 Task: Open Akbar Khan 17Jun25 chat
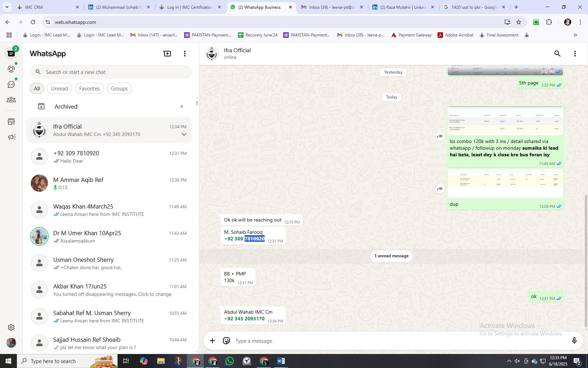pos(109,290)
